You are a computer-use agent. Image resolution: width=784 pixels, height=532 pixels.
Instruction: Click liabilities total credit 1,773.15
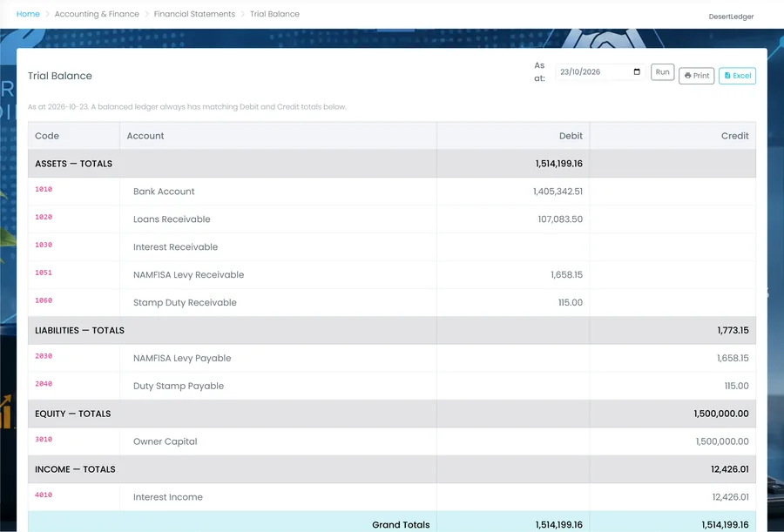[733, 331]
